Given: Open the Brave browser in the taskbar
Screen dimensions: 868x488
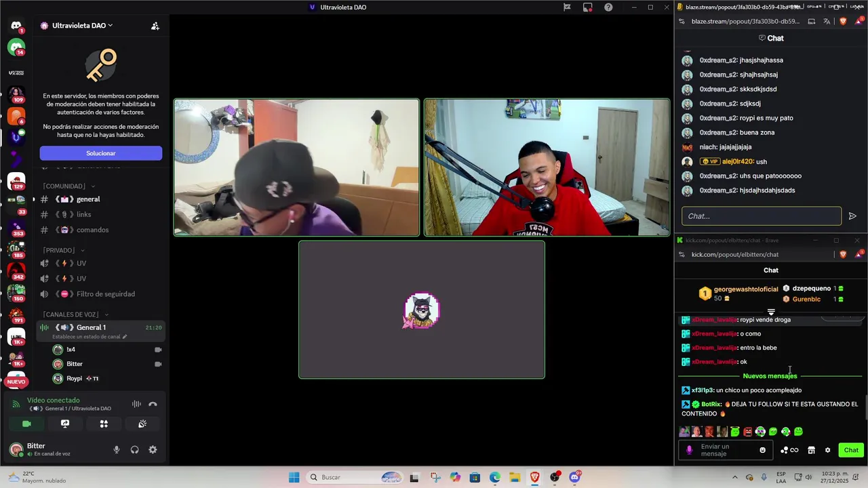Looking at the screenshot, I should click(535, 477).
